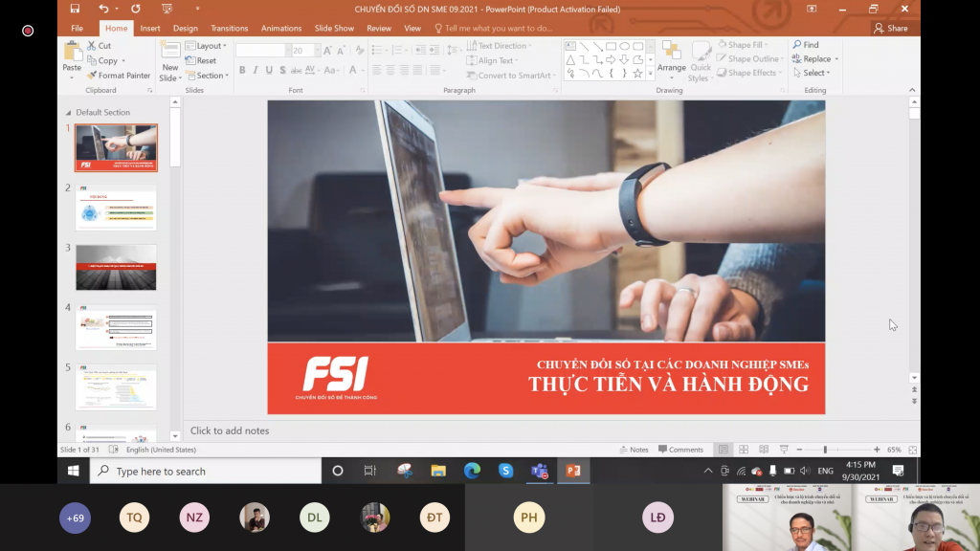Start slideshow from beginning icon in title bar
Viewport: 980px width, 551px height.
click(167, 9)
